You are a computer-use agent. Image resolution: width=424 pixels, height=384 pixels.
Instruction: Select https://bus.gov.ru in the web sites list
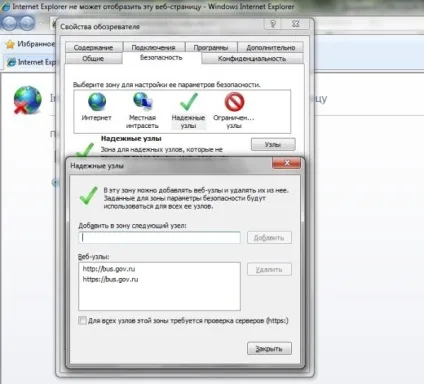click(110, 279)
